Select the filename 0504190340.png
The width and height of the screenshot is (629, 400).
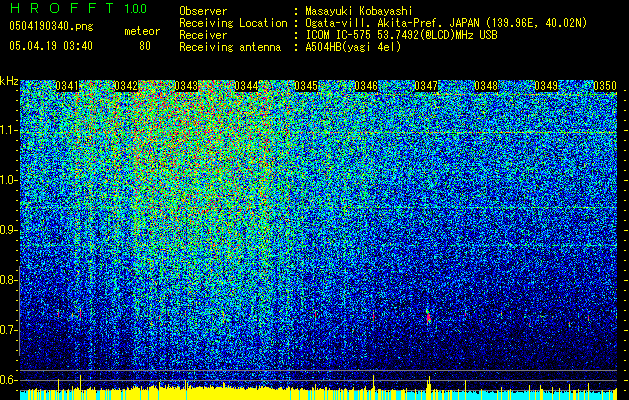pyautogui.click(x=51, y=26)
